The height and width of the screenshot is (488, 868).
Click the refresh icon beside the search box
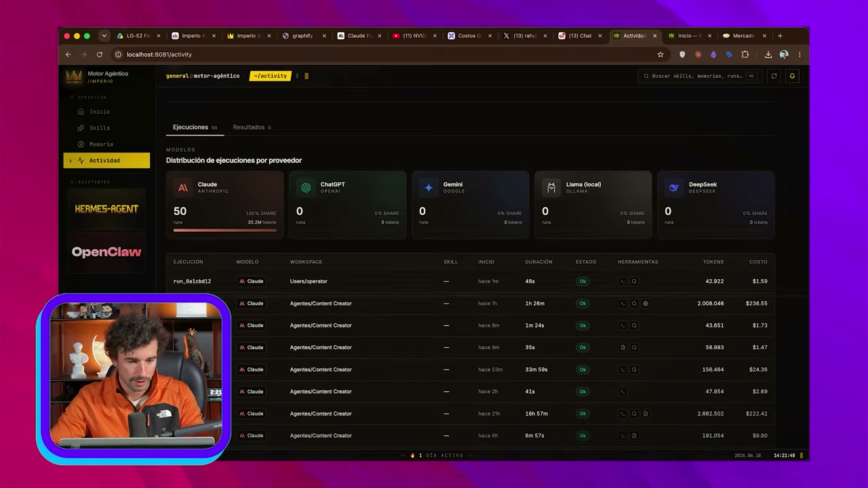point(774,76)
